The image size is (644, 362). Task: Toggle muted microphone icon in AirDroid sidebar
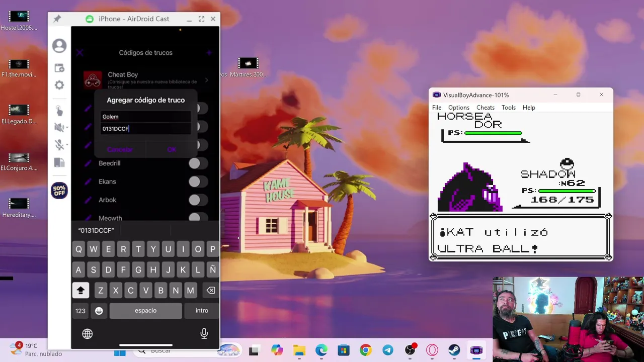coord(59,145)
